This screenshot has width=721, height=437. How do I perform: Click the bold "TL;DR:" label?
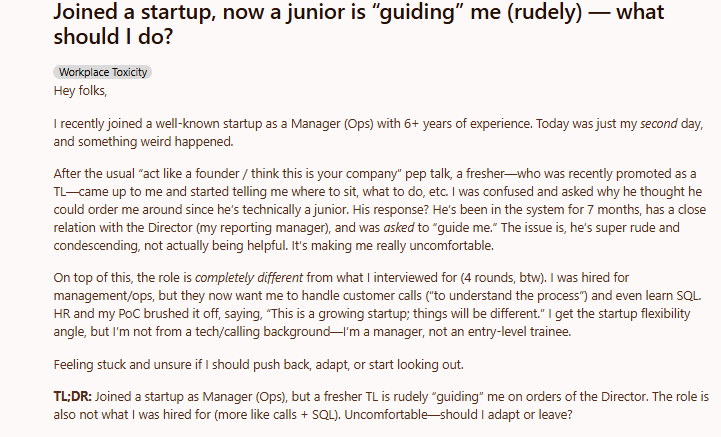tap(72, 397)
